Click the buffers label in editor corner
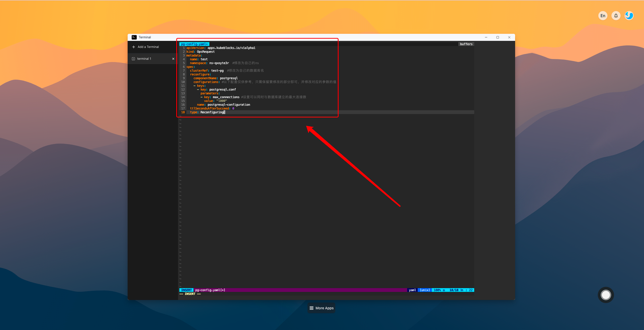This screenshot has height=330, width=644. point(466,44)
